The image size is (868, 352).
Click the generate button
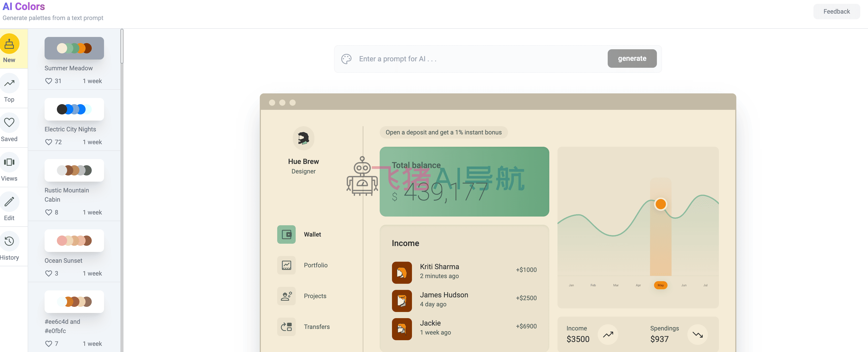click(632, 58)
